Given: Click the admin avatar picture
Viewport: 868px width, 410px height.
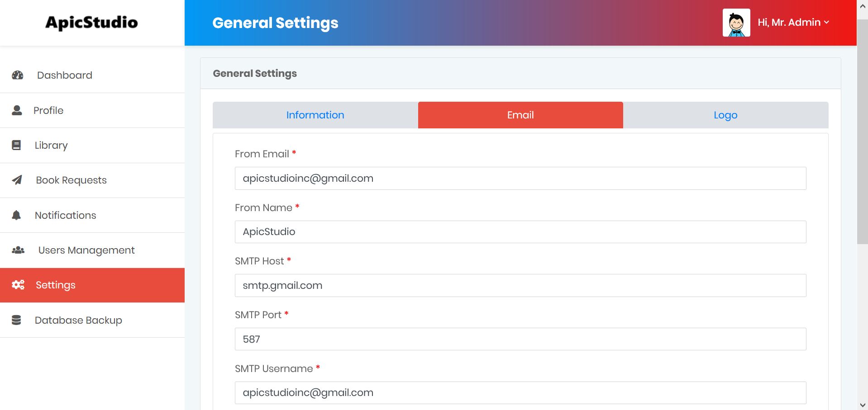Looking at the screenshot, I should pos(736,23).
